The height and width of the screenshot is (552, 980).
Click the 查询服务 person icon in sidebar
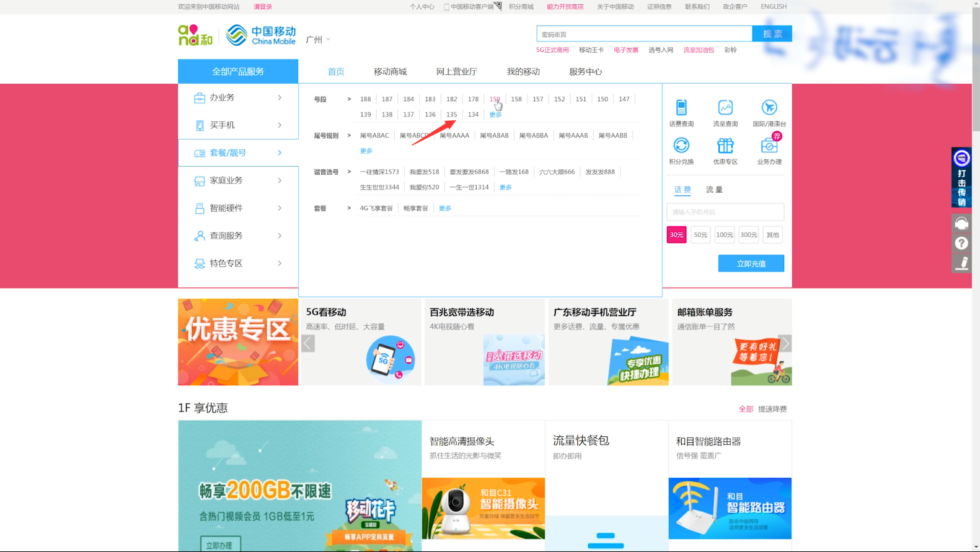tap(199, 236)
